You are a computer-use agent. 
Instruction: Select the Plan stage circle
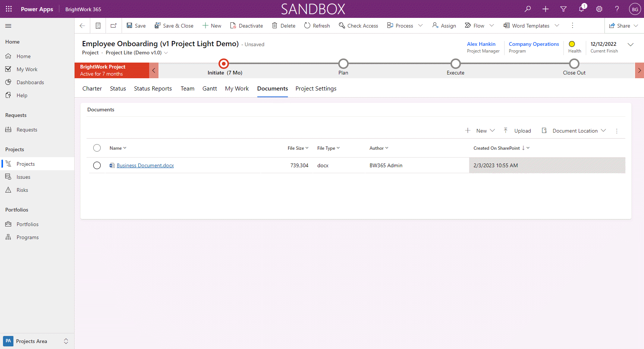pos(343,64)
